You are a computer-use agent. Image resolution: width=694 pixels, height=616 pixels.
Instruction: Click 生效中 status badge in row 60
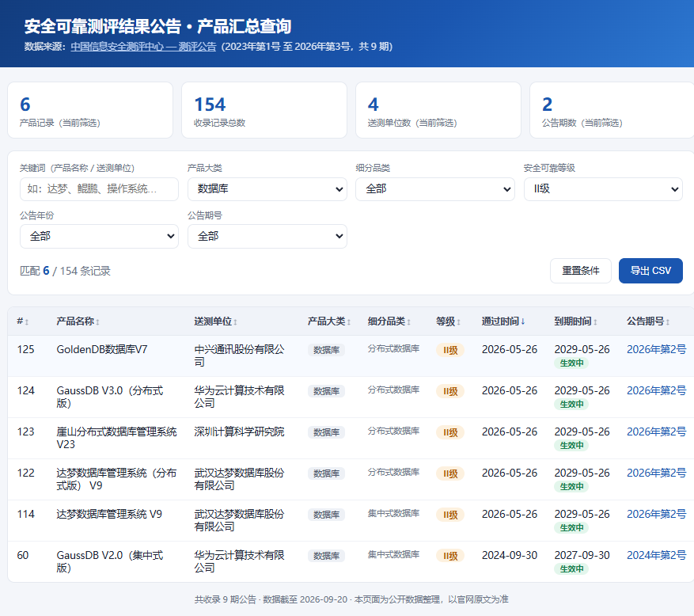571,569
